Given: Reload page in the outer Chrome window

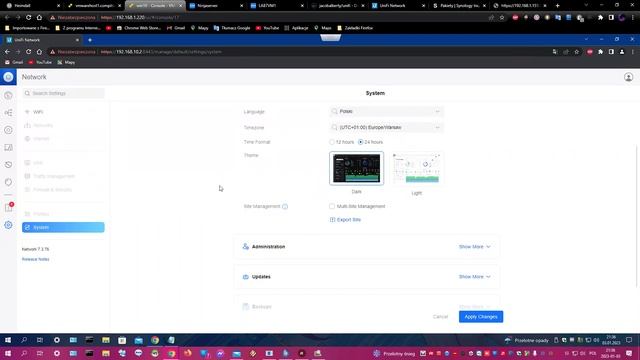Looking at the screenshot, I should (29, 18).
